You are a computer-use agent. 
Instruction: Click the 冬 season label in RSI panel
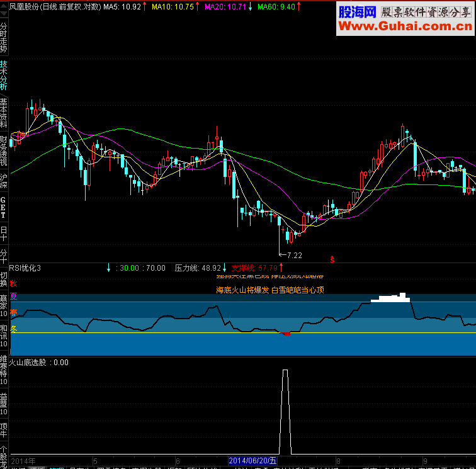point(13,329)
